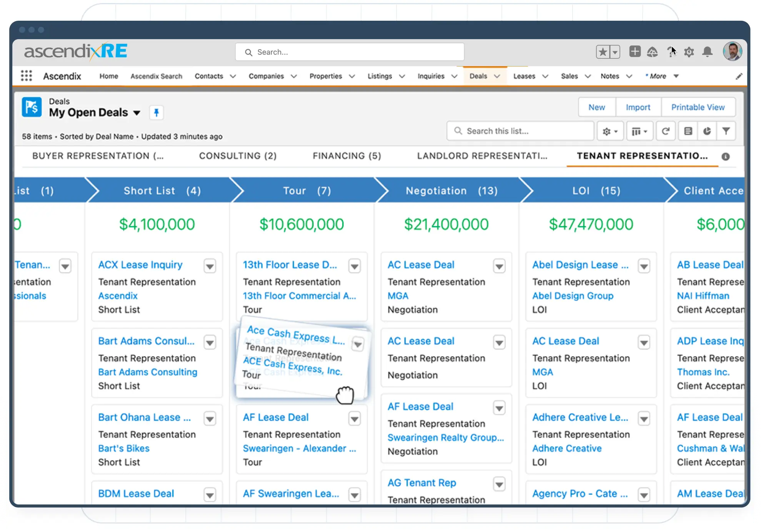Pin the My Open Deals list view
Image resolution: width=761 pixels, height=532 pixels.
click(x=156, y=113)
